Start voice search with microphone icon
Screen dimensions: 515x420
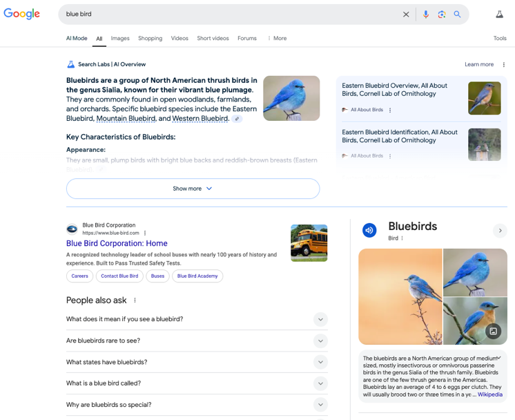(426, 15)
